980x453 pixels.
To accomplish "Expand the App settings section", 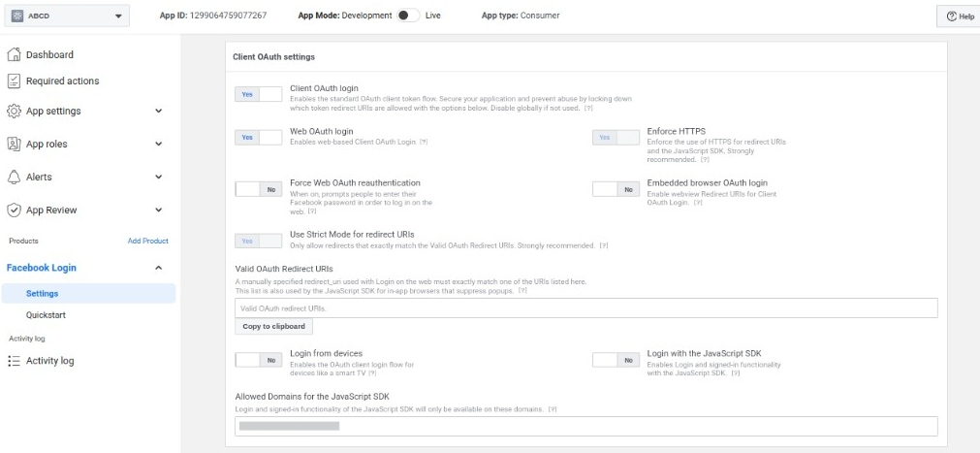I will coord(159,111).
